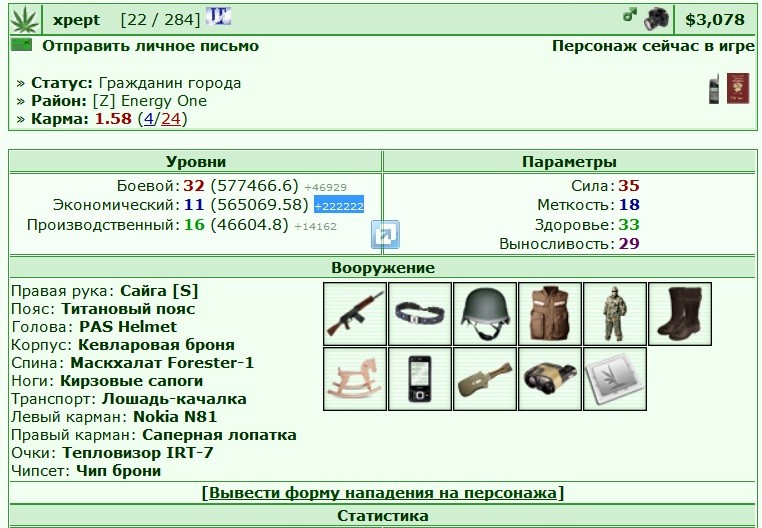The height and width of the screenshot is (528, 762).
Task: Click the 'PAS Helmet' item name
Action: 128,327
